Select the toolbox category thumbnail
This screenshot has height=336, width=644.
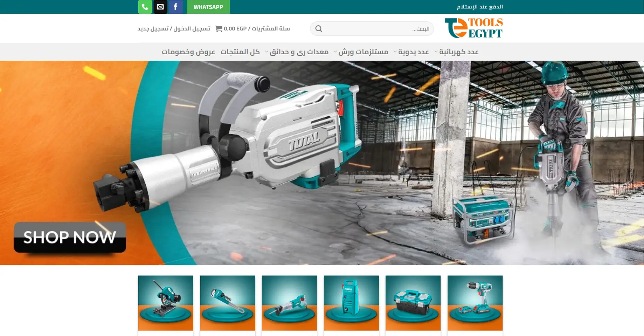[413, 303]
